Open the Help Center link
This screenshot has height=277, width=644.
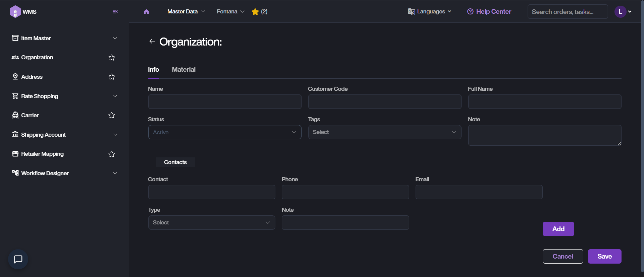(489, 12)
